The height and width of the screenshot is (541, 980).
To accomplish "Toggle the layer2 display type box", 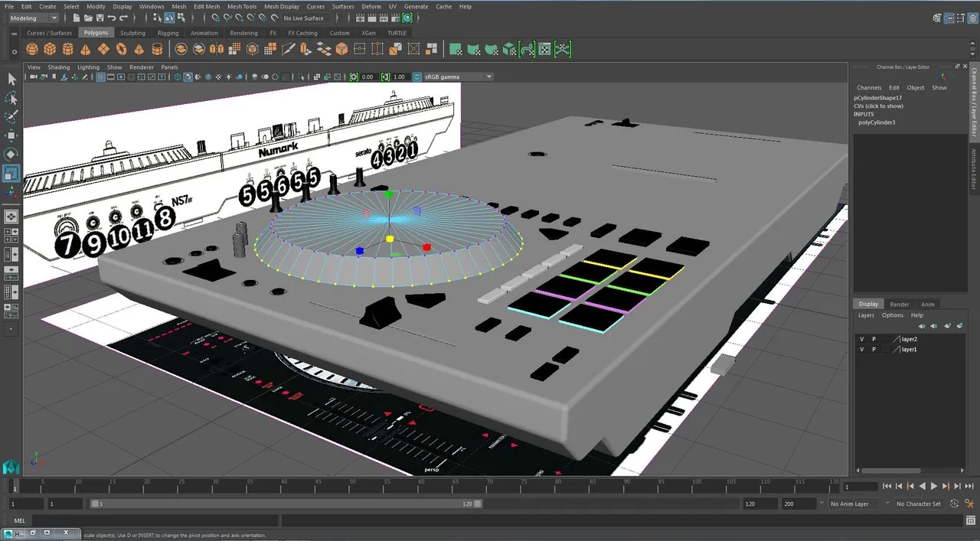I will [x=886, y=339].
